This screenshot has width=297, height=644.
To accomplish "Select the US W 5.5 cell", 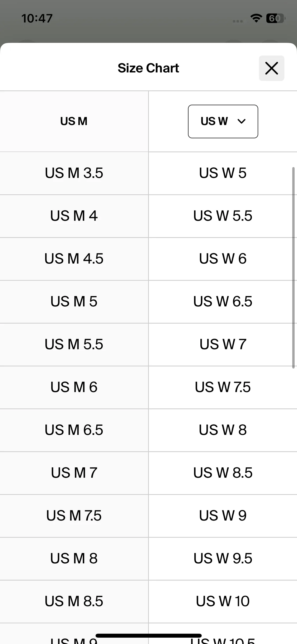I will click(223, 216).
